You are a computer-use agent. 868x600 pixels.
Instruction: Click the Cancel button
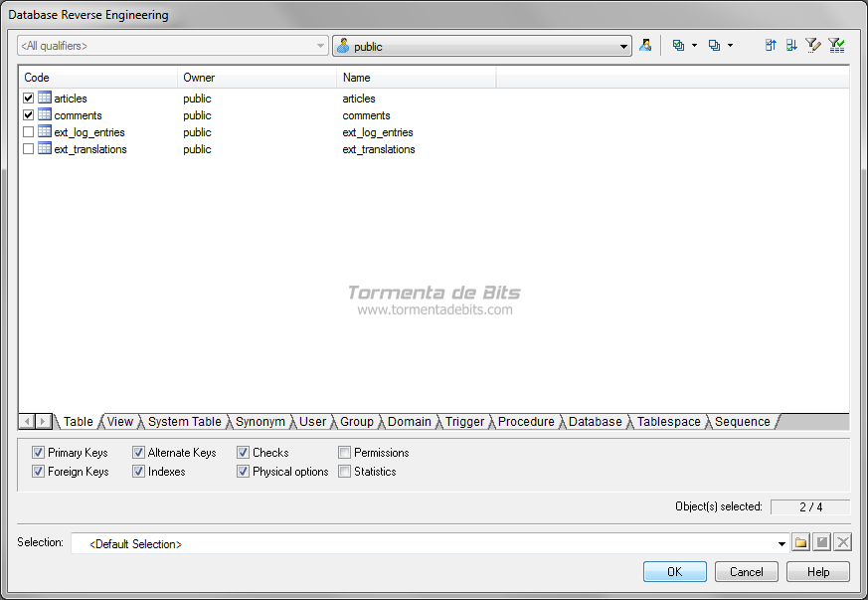[x=747, y=572]
